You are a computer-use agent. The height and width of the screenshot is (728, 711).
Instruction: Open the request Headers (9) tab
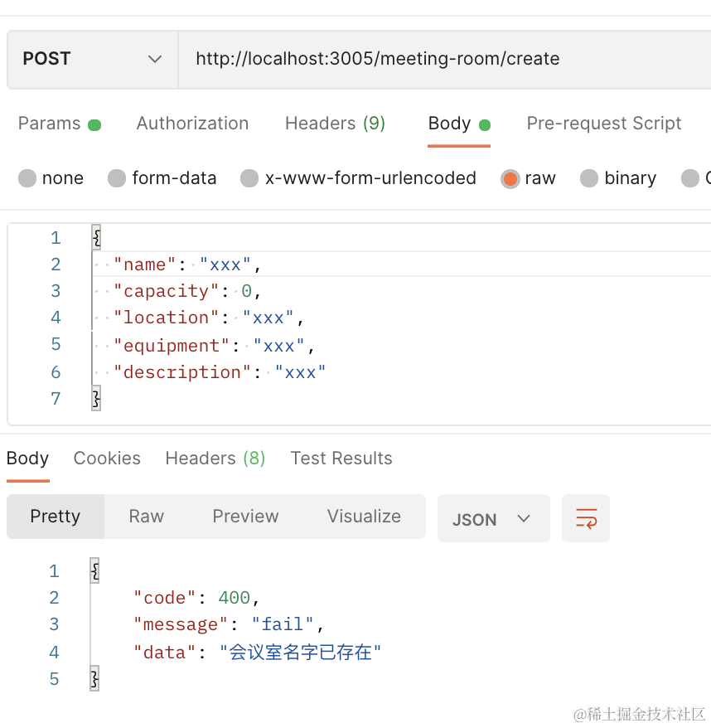[335, 124]
